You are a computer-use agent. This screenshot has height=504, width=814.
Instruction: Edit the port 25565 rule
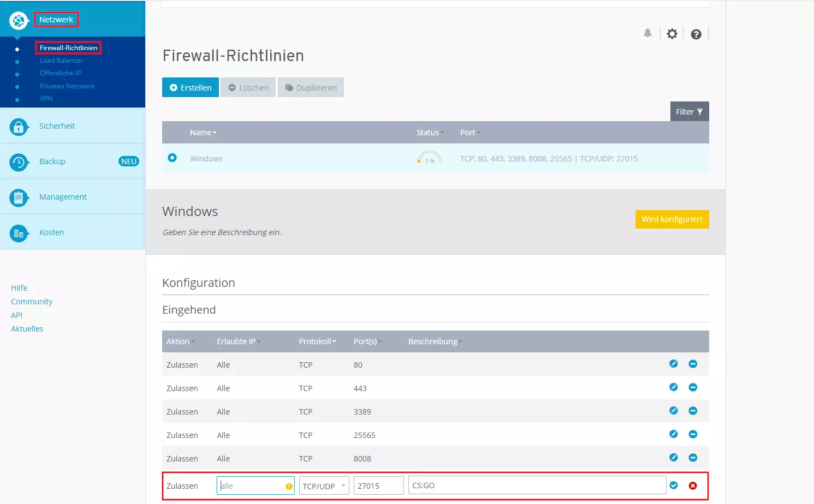click(x=674, y=434)
